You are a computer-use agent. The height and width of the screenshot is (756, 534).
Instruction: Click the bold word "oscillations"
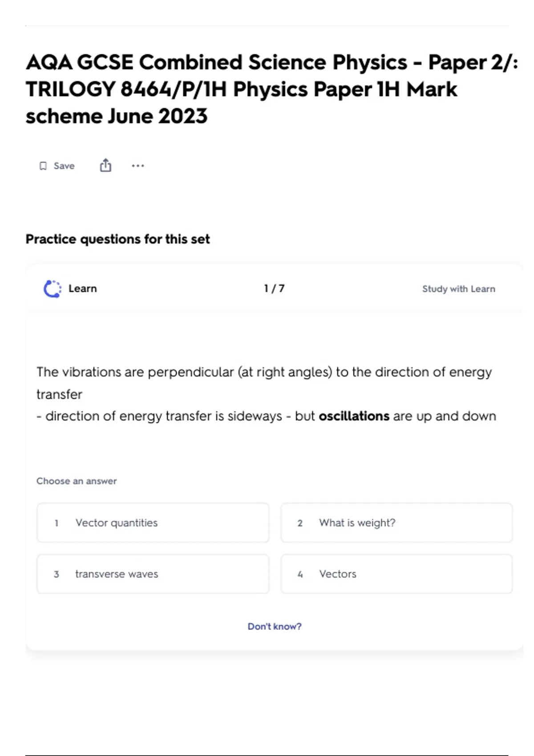click(354, 416)
